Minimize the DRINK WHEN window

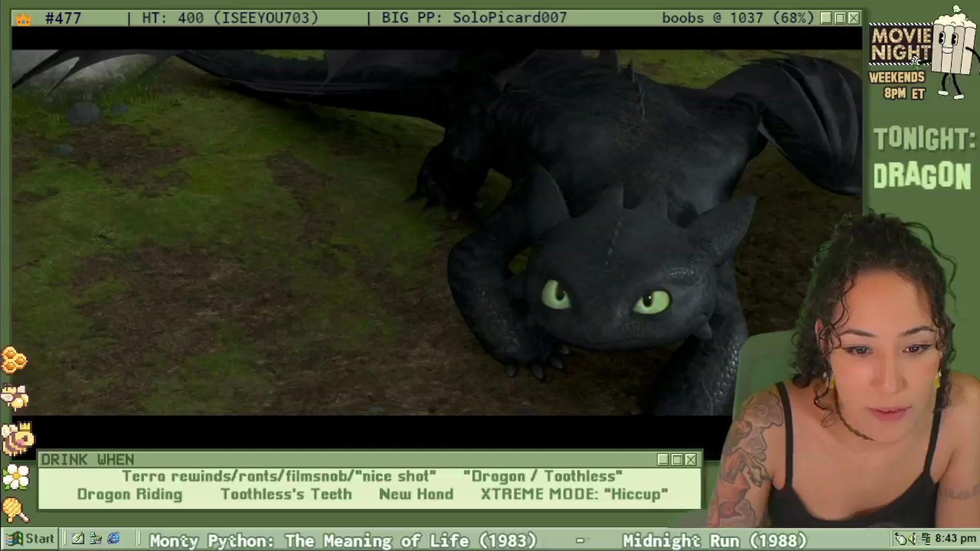(663, 460)
